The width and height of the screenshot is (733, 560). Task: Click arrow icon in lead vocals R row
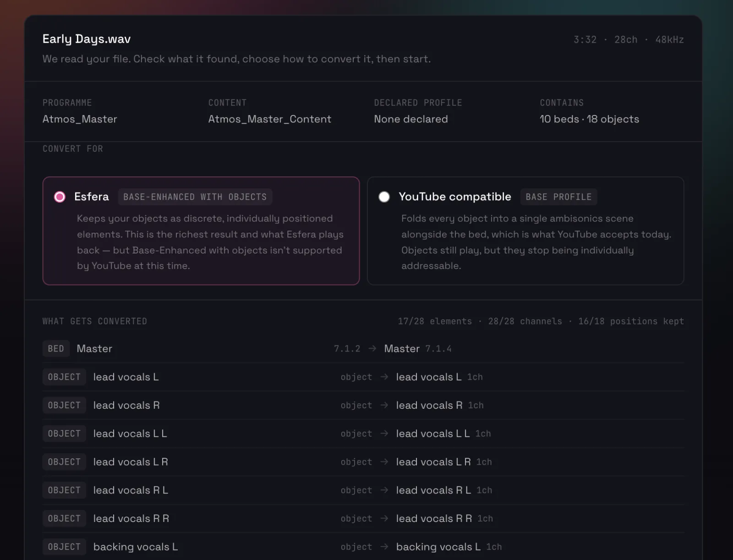(384, 405)
